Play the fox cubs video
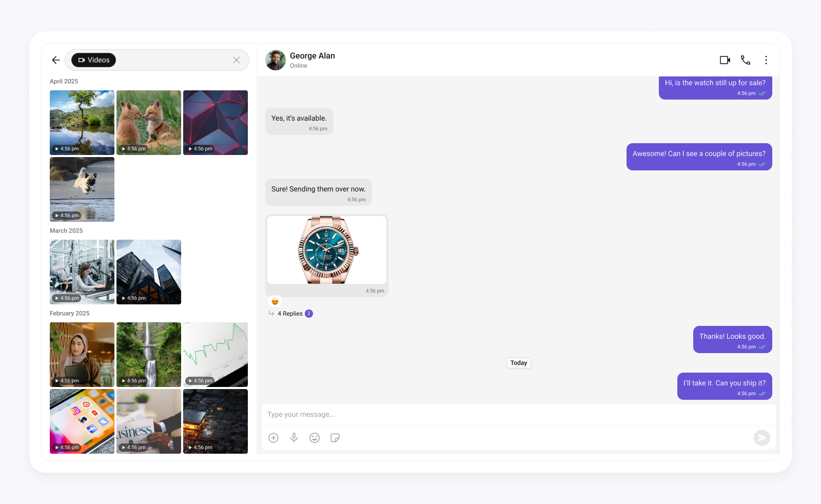Image resolution: width=821 pixels, height=504 pixels. pyautogui.click(x=149, y=123)
